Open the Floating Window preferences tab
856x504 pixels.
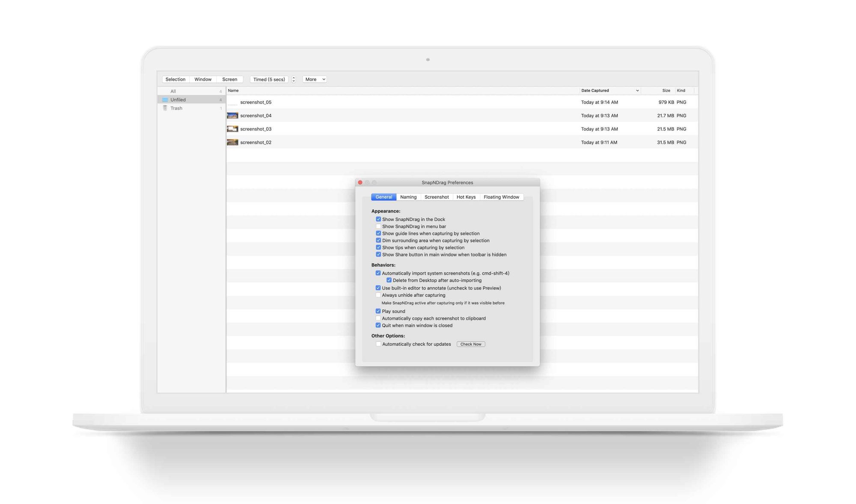pos(501,196)
